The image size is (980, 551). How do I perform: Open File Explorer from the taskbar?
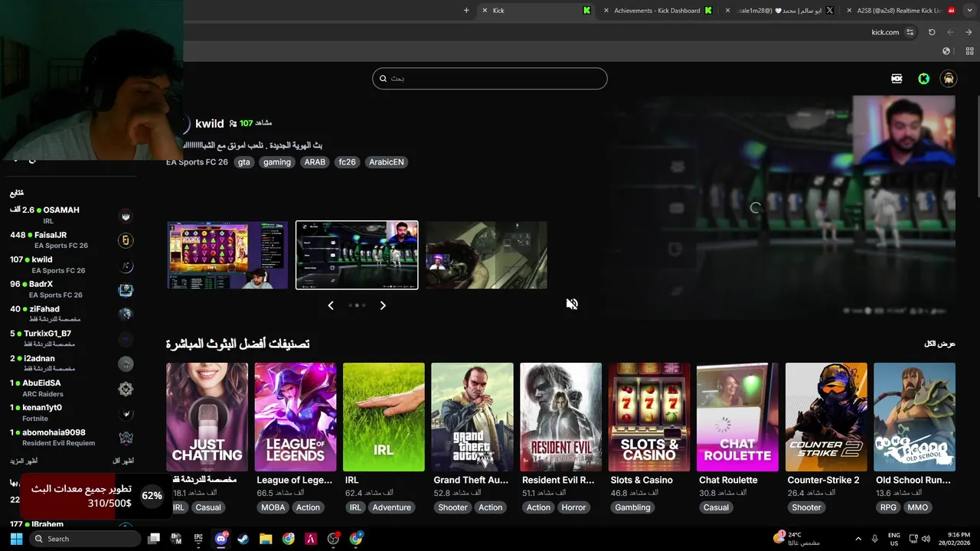pos(266,539)
